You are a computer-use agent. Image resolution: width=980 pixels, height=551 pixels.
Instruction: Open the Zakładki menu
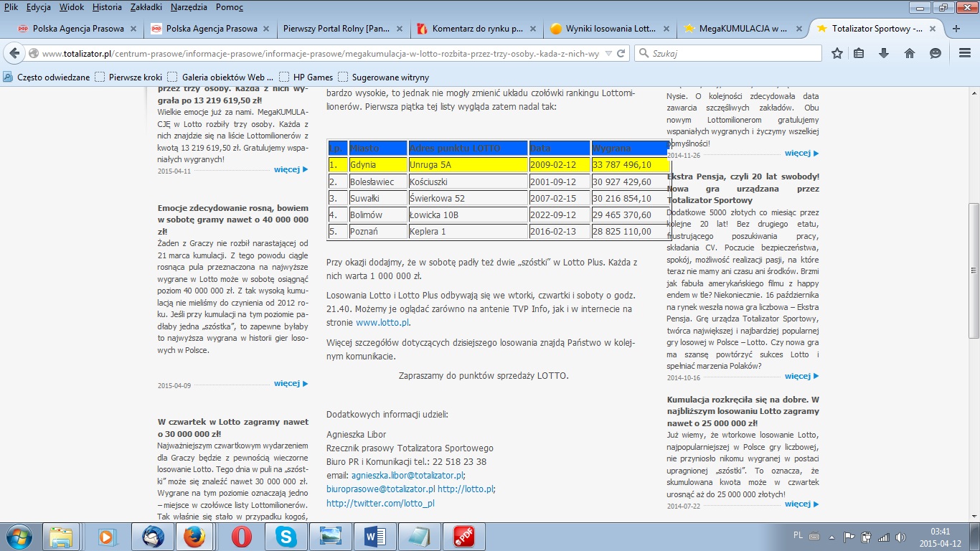(x=146, y=7)
